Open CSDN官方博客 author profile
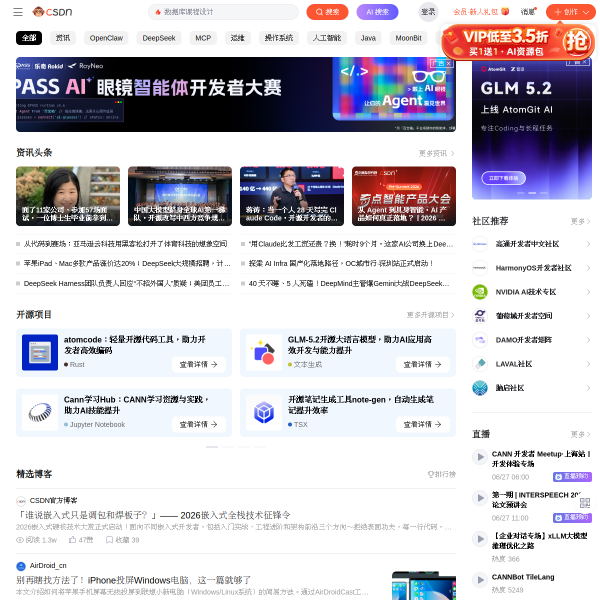Image resolution: width=600 pixels, height=600 pixels. tap(47, 501)
